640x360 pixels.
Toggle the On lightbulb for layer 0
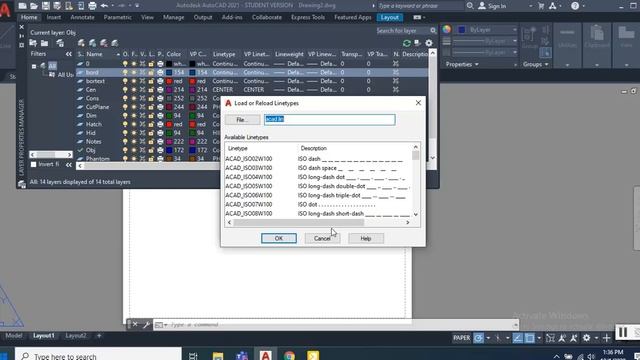[125, 64]
